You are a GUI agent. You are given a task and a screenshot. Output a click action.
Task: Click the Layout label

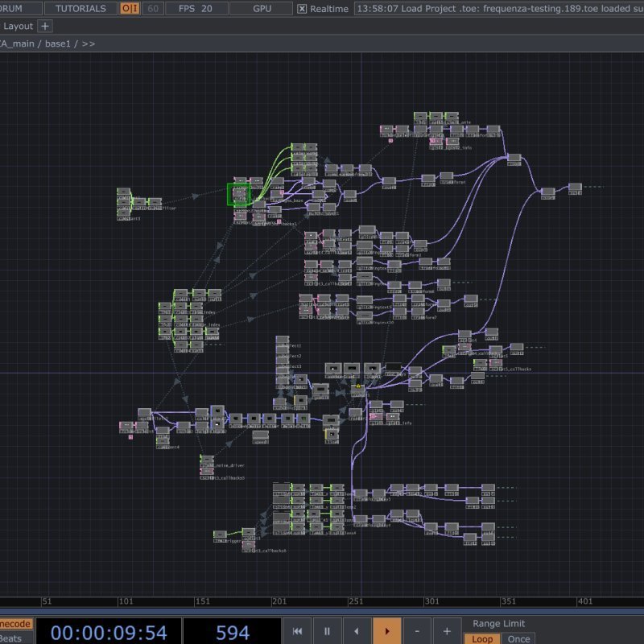pyautogui.click(x=18, y=27)
